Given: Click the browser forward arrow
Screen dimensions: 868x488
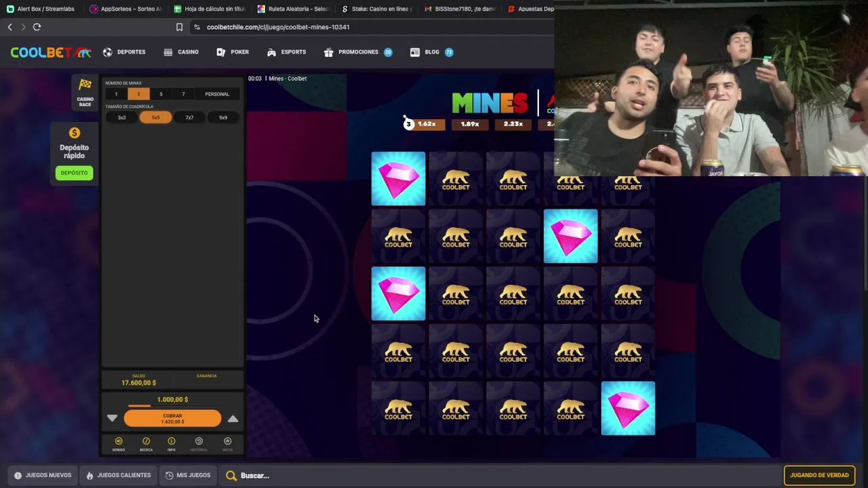Looking at the screenshot, I should point(23,27).
